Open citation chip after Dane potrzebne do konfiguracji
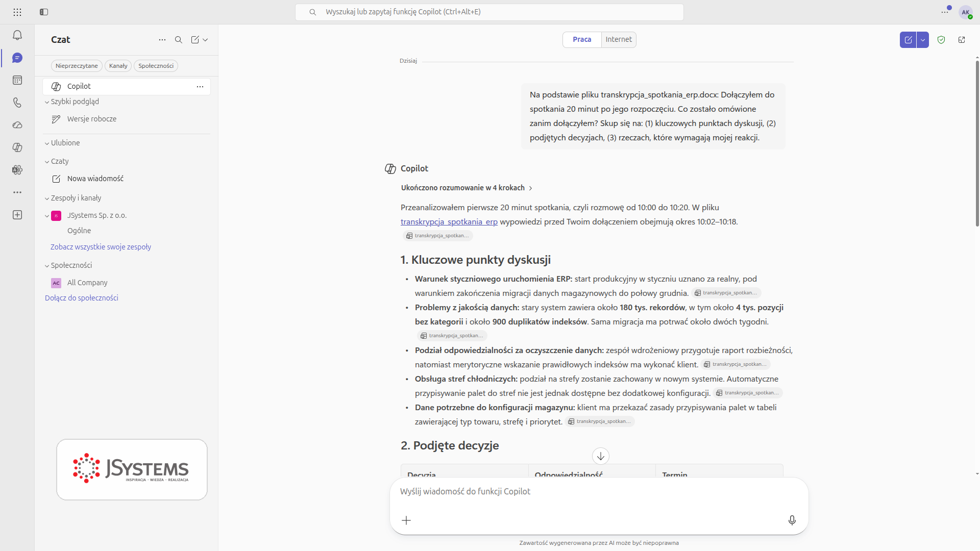The image size is (980, 551). point(600,421)
